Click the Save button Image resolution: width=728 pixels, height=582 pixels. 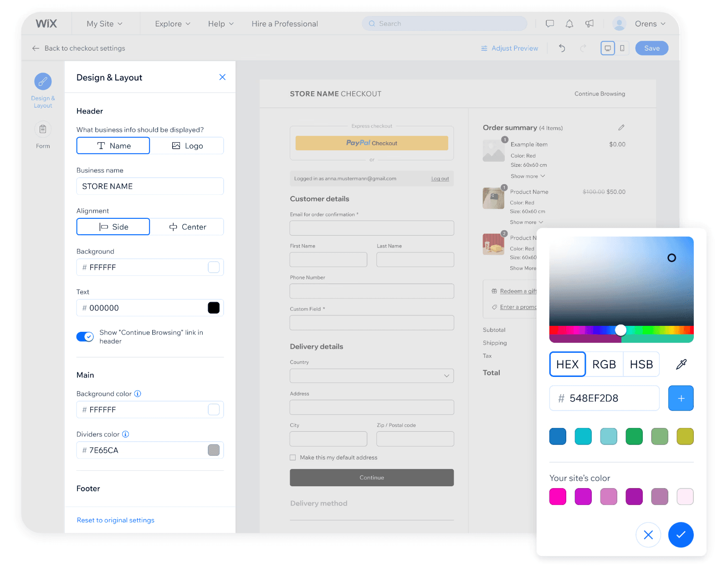pyautogui.click(x=652, y=48)
